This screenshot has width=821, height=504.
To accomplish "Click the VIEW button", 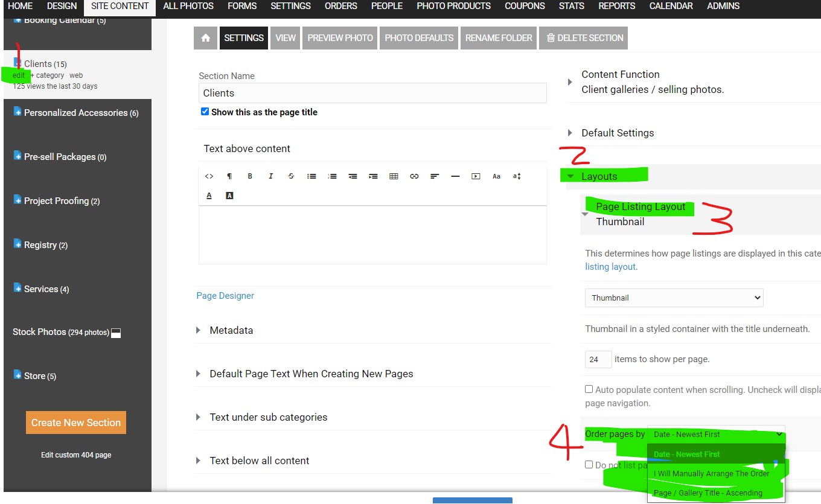I will [286, 38].
